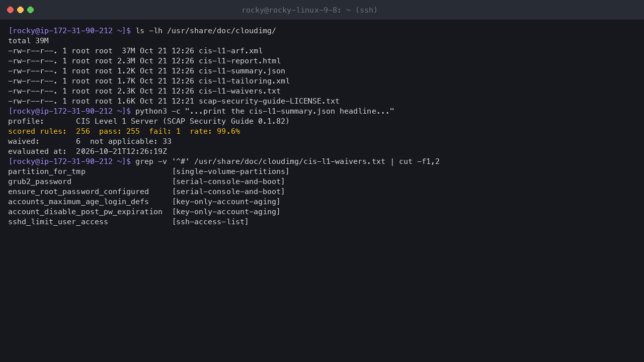The image size is (644, 362).
Task: Click the filename cis-l1-waivers.txt in the listing
Action: coord(239,91)
